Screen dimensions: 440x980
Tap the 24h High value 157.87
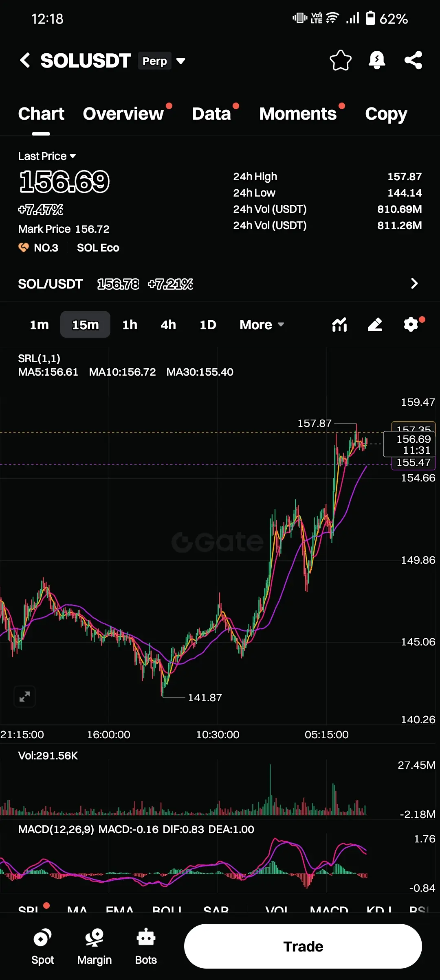[405, 177]
